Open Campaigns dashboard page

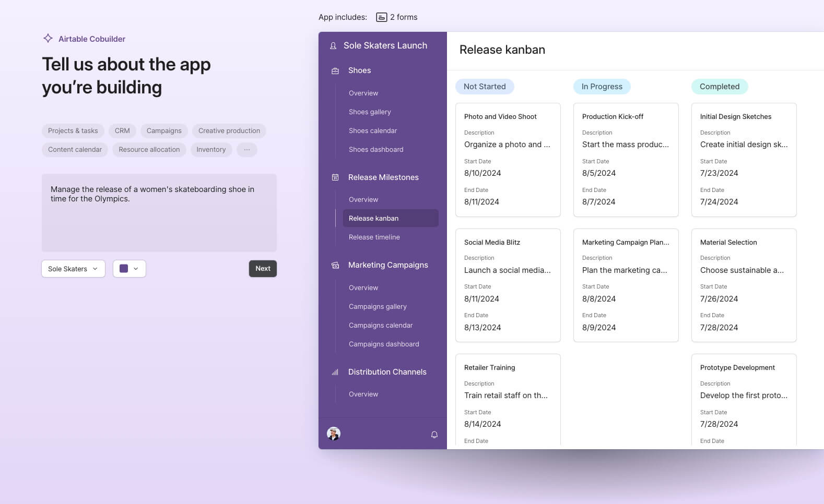pyautogui.click(x=384, y=344)
